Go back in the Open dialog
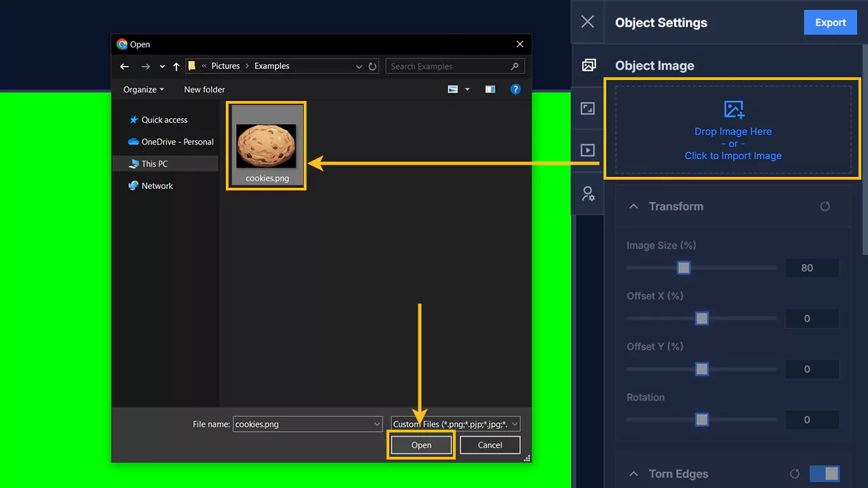 124,66
